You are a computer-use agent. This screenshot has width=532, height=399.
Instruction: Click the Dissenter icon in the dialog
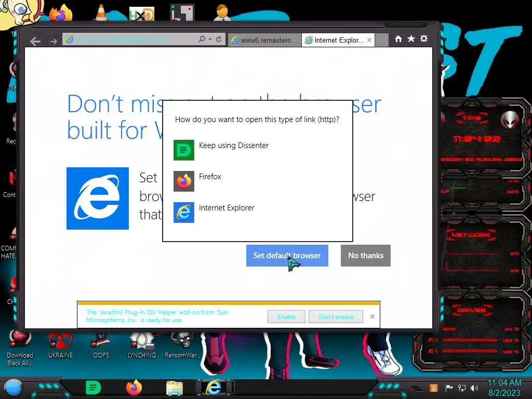(x=184, y=150)
